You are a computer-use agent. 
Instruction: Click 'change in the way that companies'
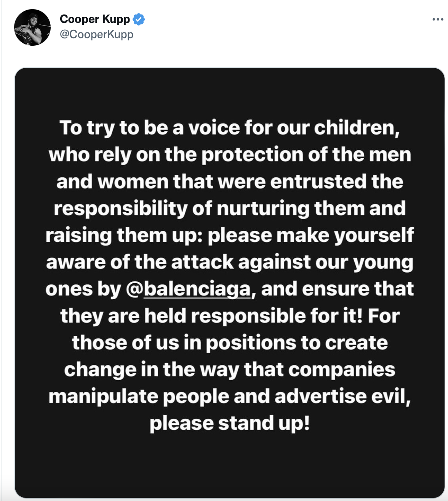229,369
